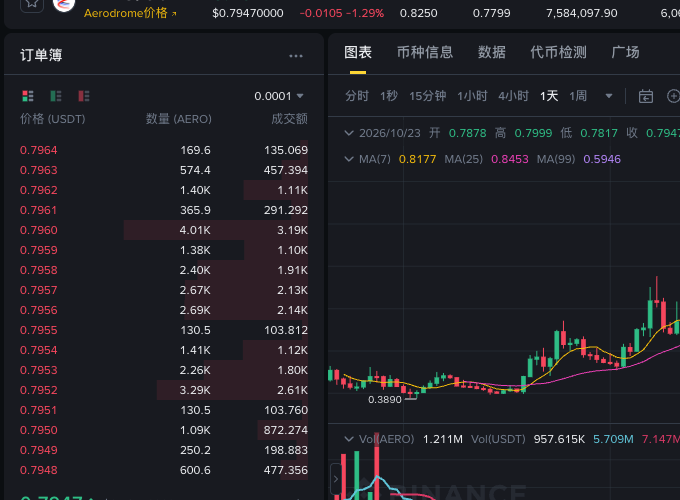
Task: Select the 4小时 chart interval
Action: (x=513, y=96)
